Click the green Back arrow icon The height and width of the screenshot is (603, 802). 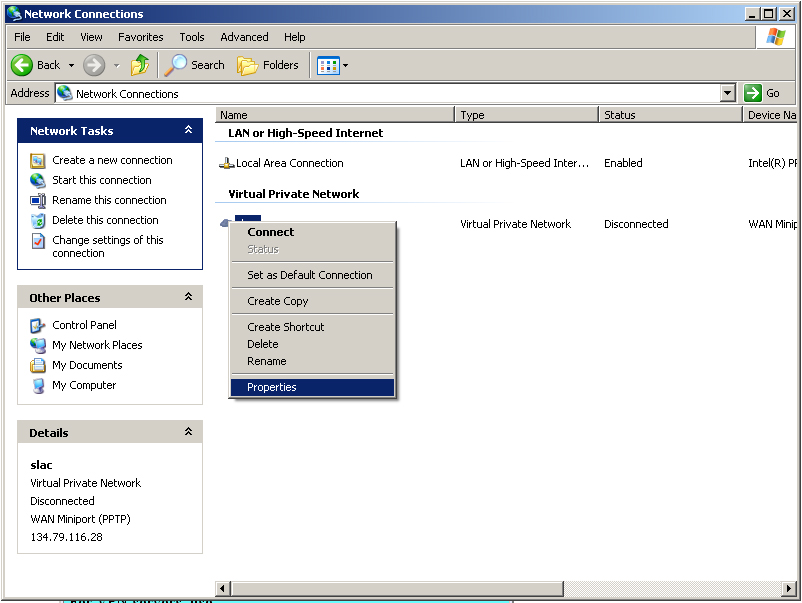pyautogui.click(x=22, y=65)
